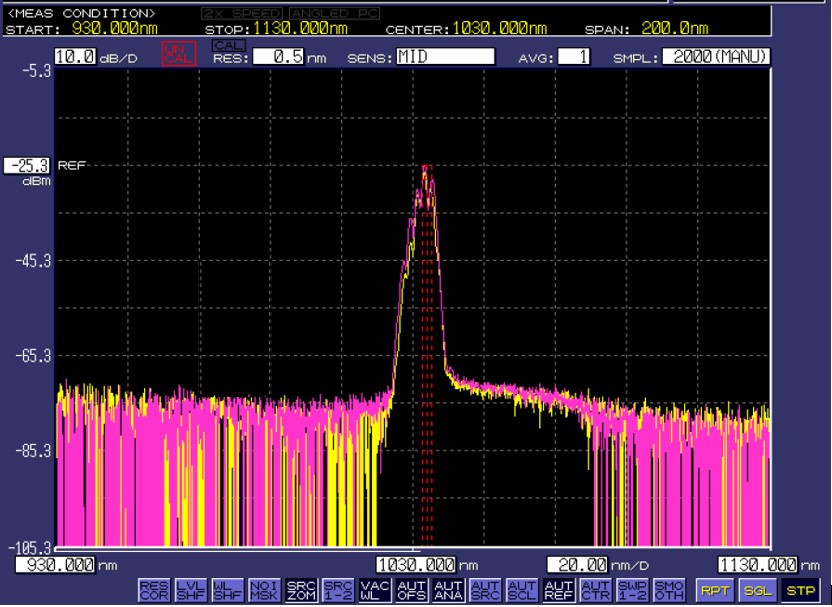Screen dimensions: 832x607
Task: Open the SMPL field showing 2000(MANU)
Action: 716,57
